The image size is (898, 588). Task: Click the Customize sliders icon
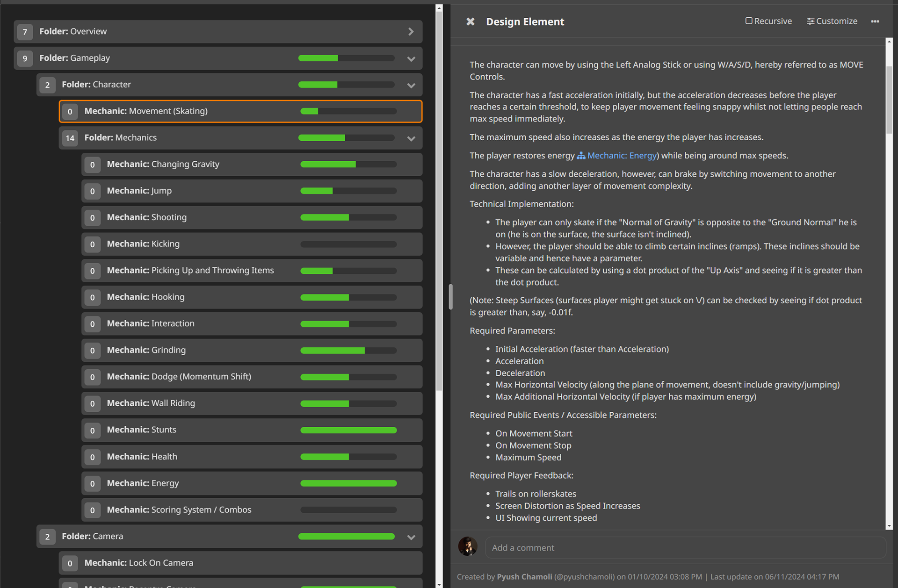pos(811,22)
